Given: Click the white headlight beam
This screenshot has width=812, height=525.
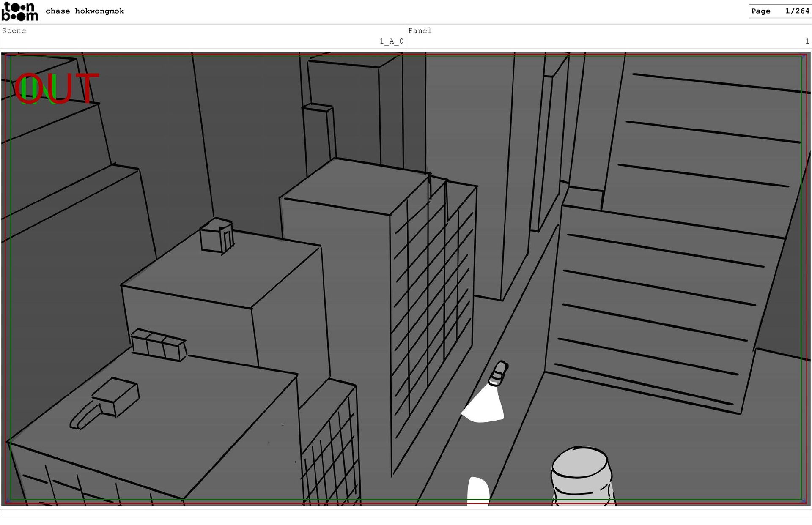Looking at the screenshot, I should click(486, 406).
